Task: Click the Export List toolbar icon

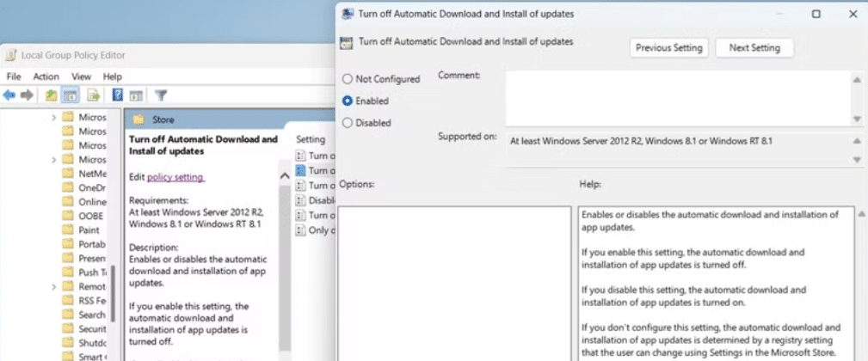Action: click(x=93, y=95)
